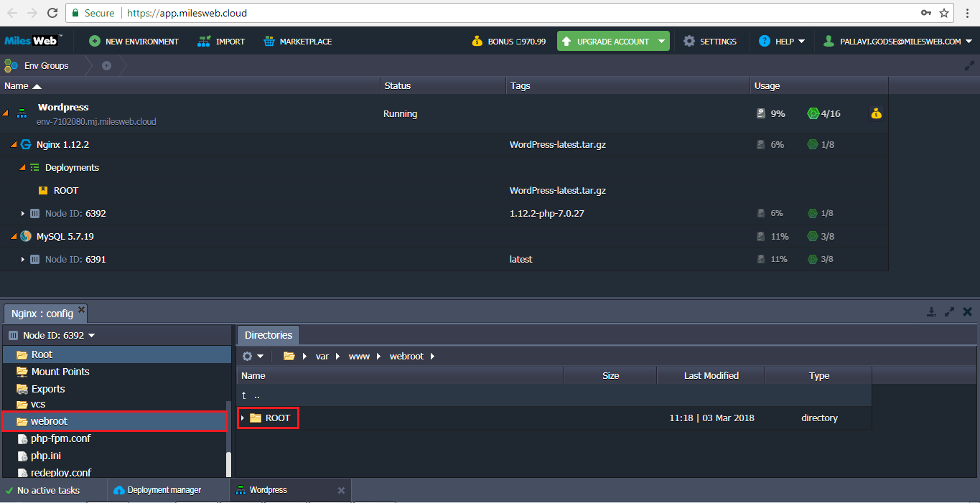Select the Wordpress tab in bottom bar
Viewport: 980px width, 503px height.
[268, 490]
